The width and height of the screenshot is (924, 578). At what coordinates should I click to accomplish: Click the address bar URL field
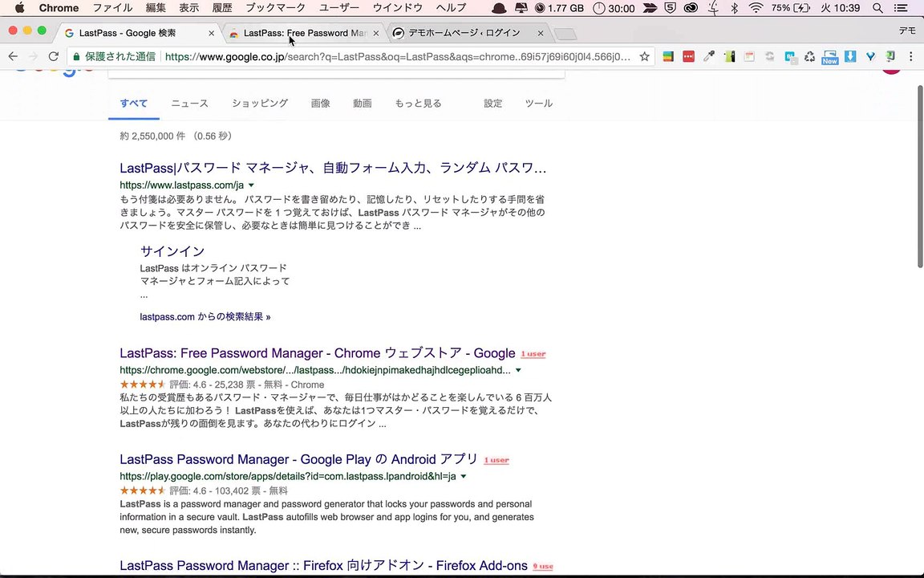(x=398, y=57)
